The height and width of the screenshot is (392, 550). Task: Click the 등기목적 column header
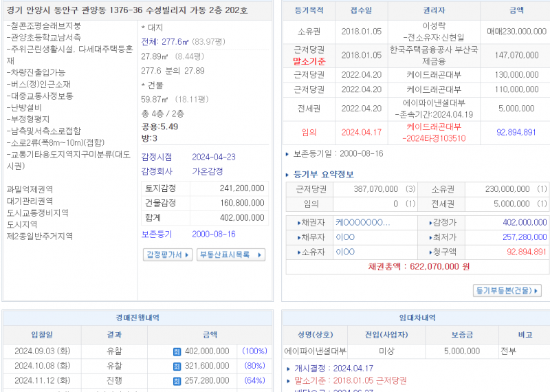coord(309,10)
